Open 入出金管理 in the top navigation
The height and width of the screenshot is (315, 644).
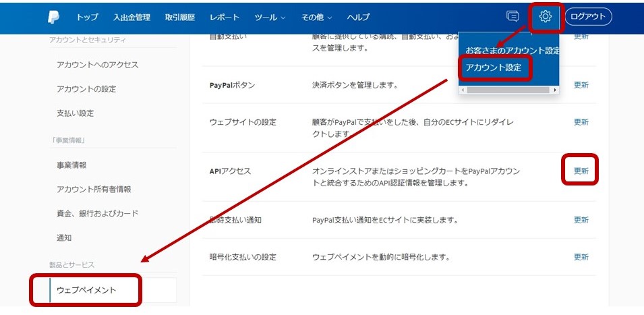click(132, 18)
